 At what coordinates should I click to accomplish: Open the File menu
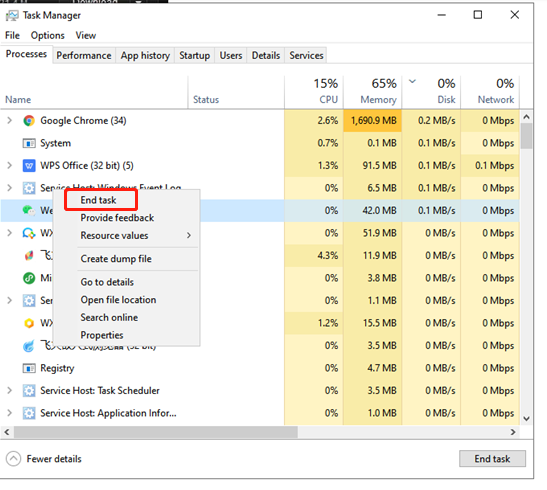coord(12,36)
